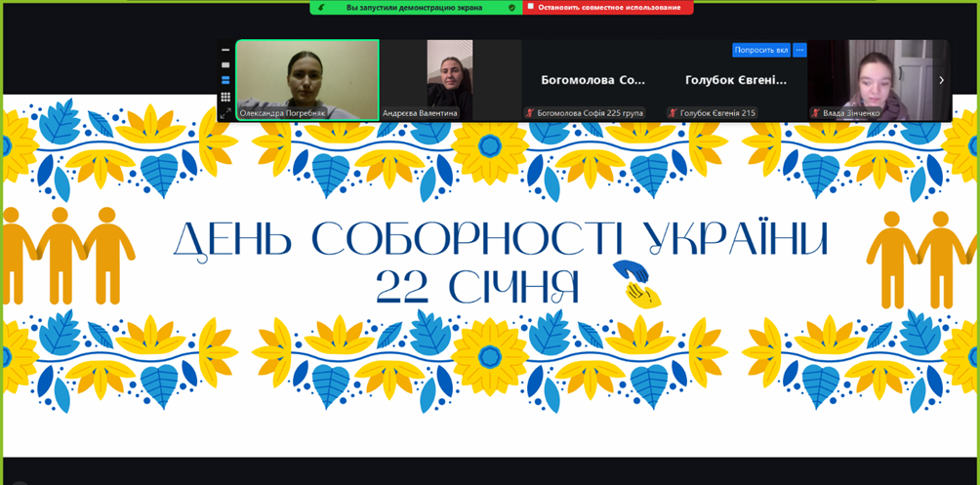Select Олександра Погребняк video tile
This screenshot has width=980, height=485.
click(307, 78)
